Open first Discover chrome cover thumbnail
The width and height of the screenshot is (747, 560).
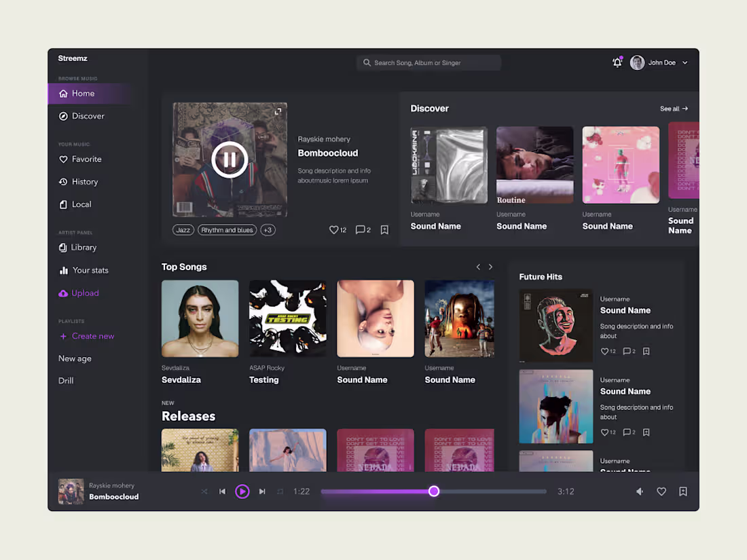point(449,165)
